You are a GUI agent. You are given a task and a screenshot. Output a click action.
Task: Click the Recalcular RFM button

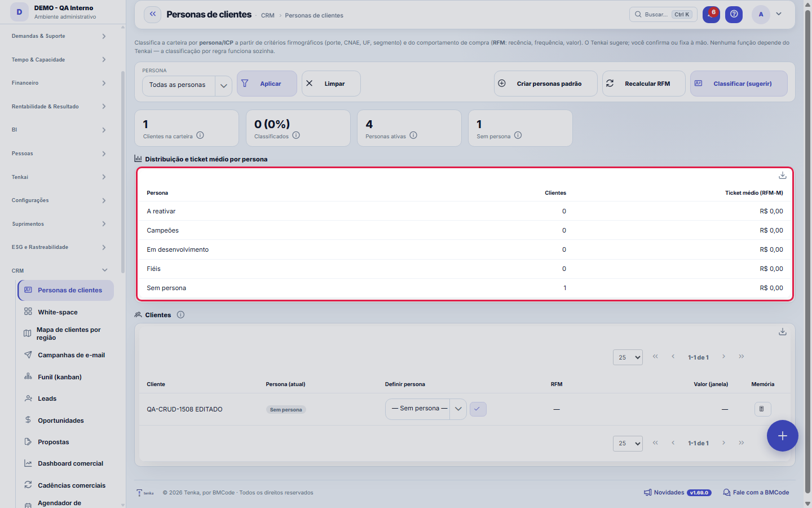(x=644, y=84)
